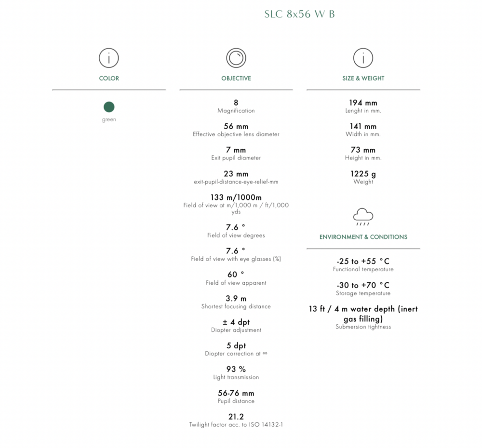
Task: Click the 'green' color label
Action: coord(109,119)
